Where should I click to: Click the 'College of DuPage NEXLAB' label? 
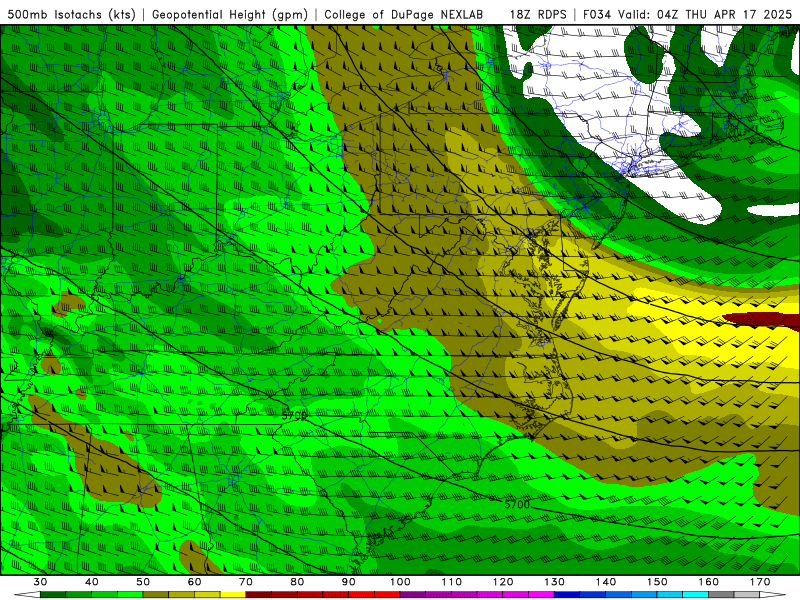(403, 14)
